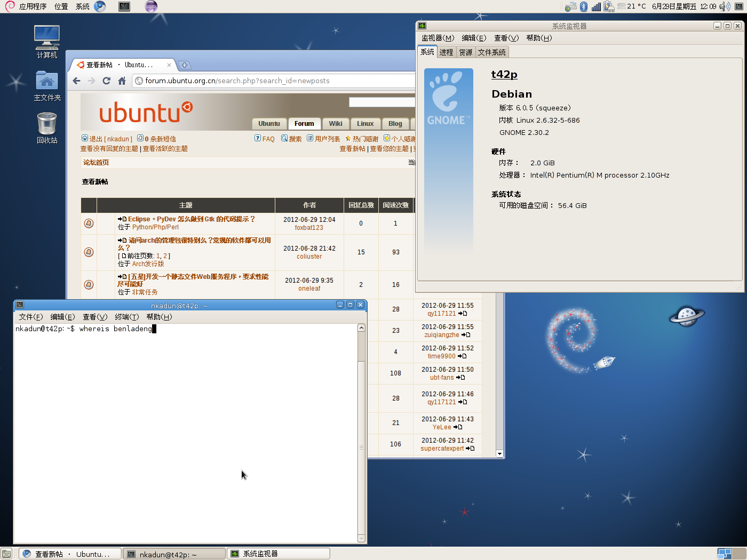Jump to the last post by ubt-fans
Image resolution: width=747 pixels, height=560 pixels.
click(460, 378)
